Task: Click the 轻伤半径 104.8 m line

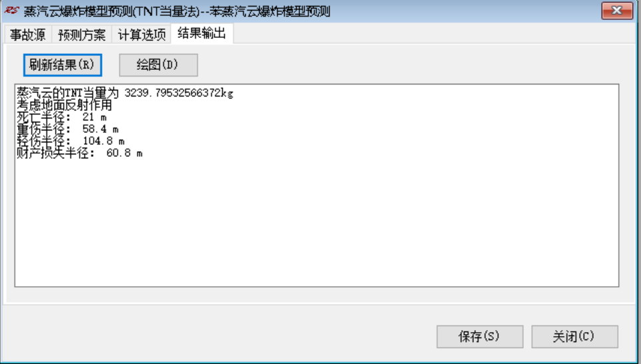Action: 71,141
